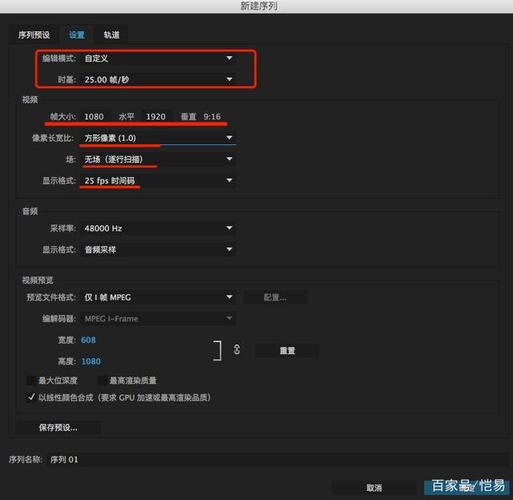
Task: Click the 取消 button
Action: (x=374, y=488)
